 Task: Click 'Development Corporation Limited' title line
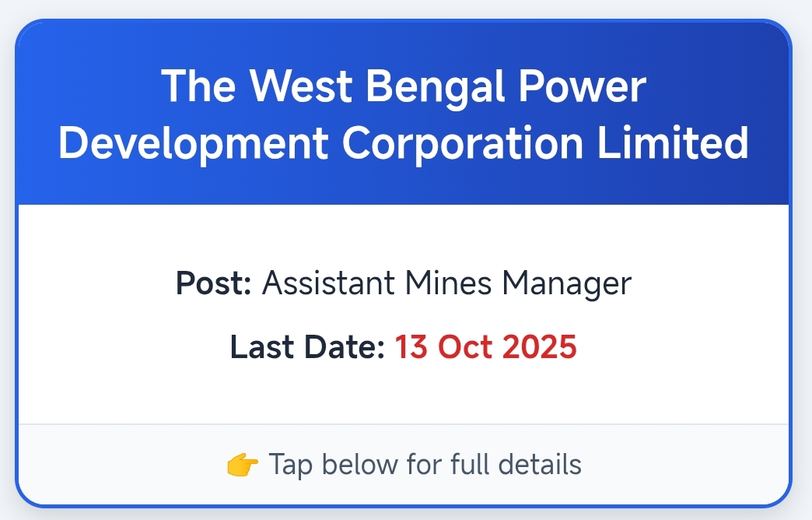(404, 143)
